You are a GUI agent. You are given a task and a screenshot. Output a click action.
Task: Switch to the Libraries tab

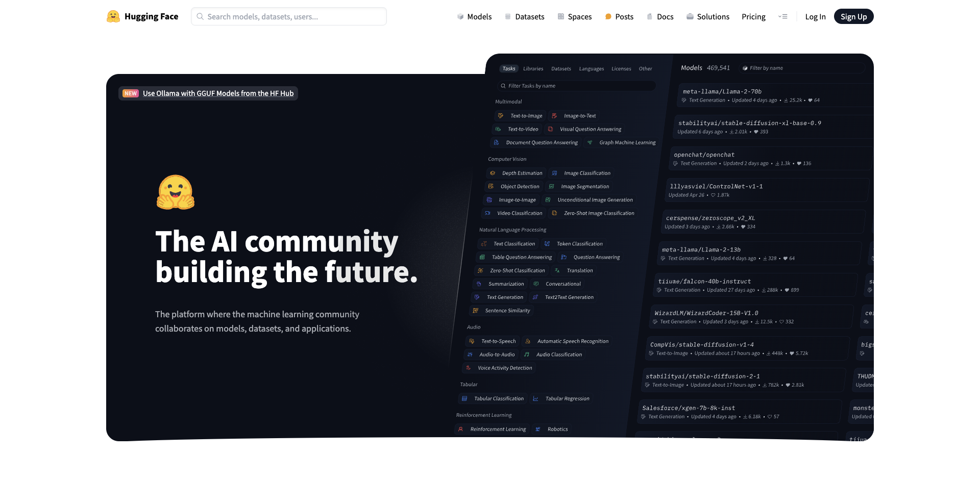point(533,68)
